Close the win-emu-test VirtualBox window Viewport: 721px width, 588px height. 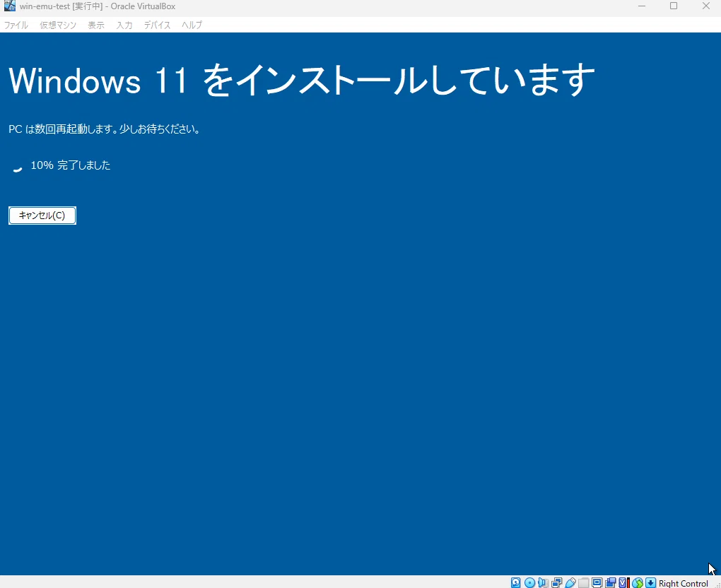point(706,6)
